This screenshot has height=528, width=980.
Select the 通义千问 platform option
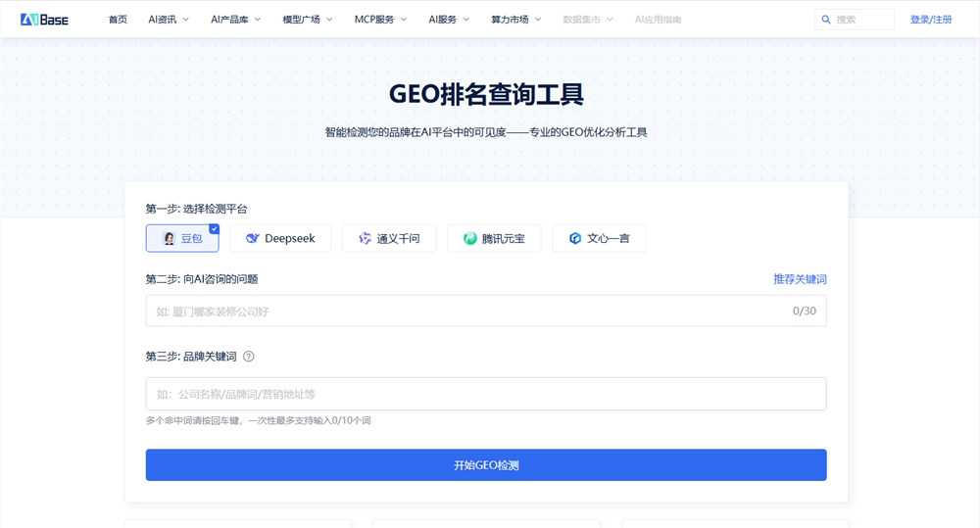pyautogui.click(x=389, y=238)
